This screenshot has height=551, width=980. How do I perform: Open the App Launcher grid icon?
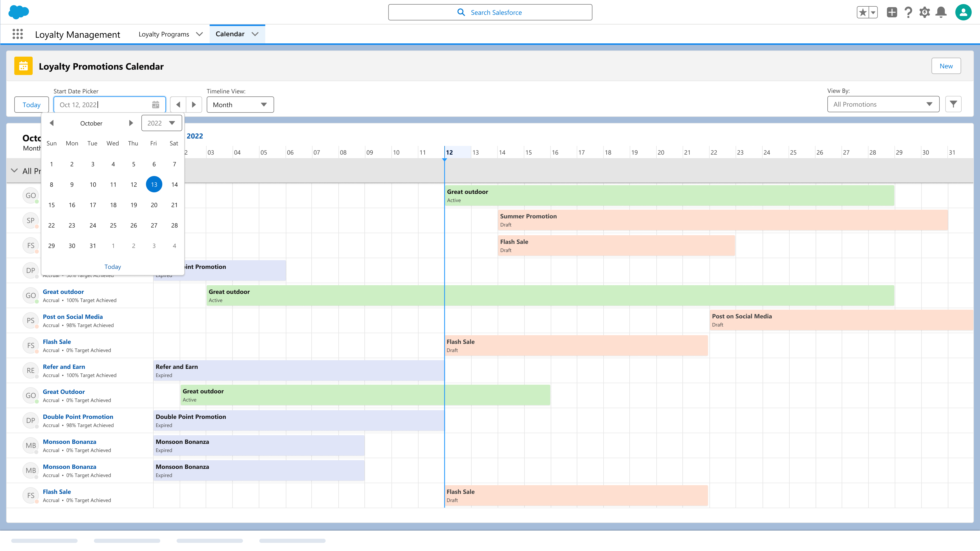(x=18, y=34)
